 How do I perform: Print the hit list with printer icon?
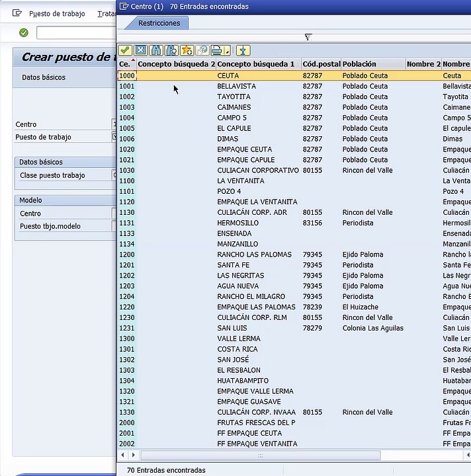(217, 50)
